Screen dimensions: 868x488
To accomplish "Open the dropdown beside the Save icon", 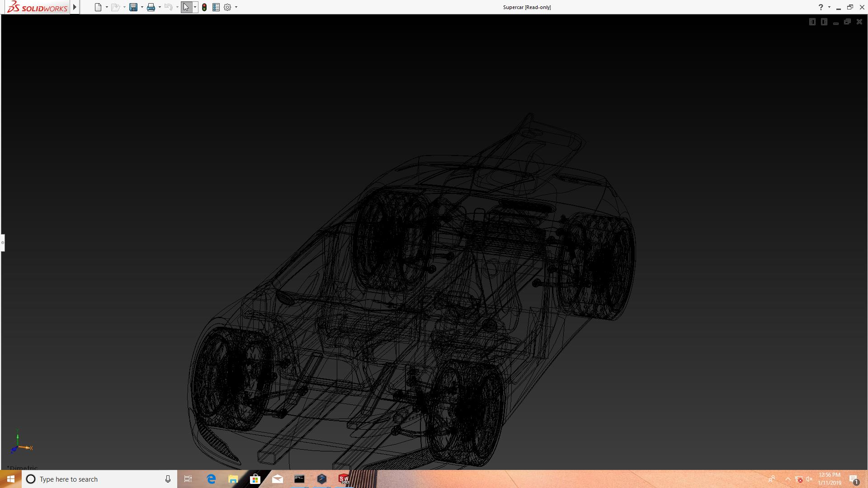I will point(142,7).
